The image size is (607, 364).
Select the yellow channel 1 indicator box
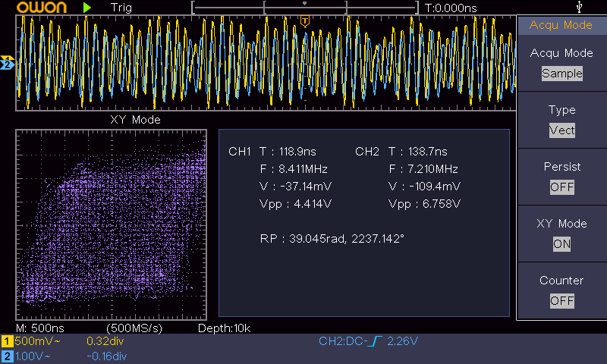7,341
